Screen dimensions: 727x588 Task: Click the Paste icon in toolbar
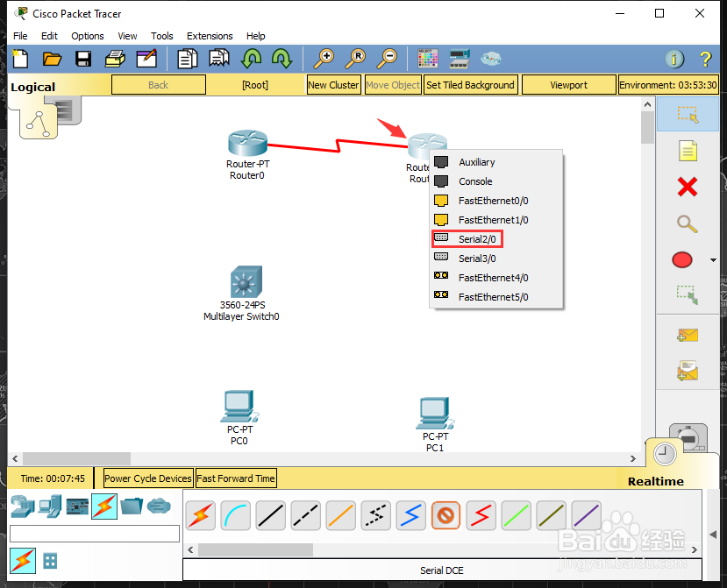219,59
